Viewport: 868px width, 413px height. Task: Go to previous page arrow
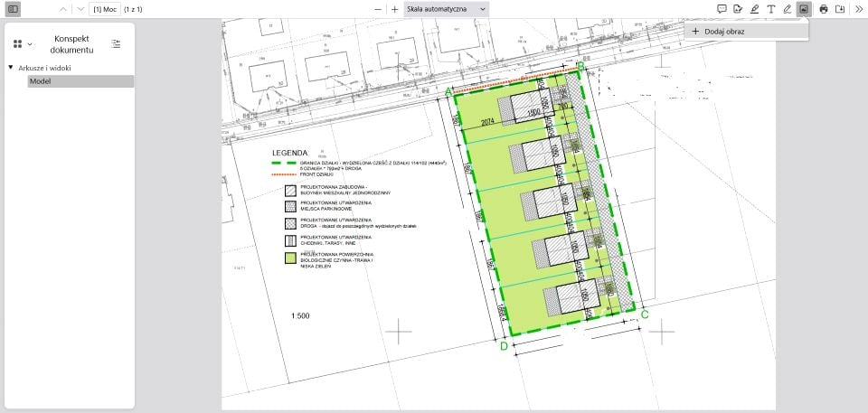pos(63,9)
